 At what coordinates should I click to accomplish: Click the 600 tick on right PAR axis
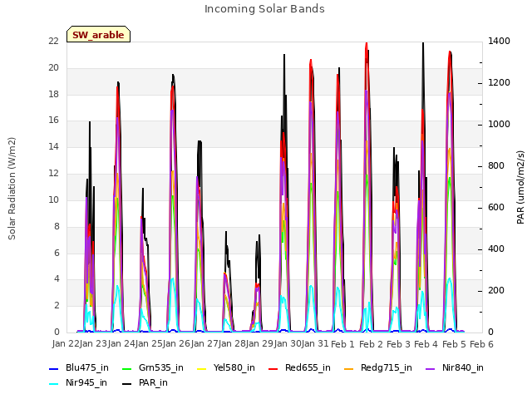click(x=496, y=207)
